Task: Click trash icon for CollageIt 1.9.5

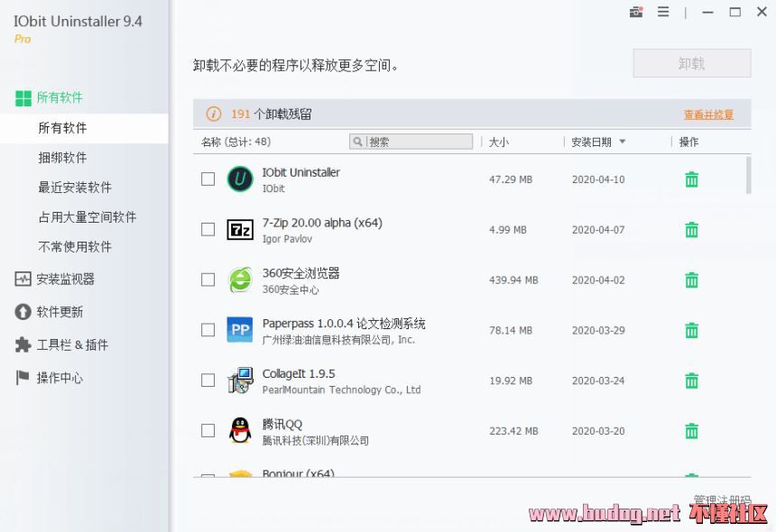Action: pos(691,381)
